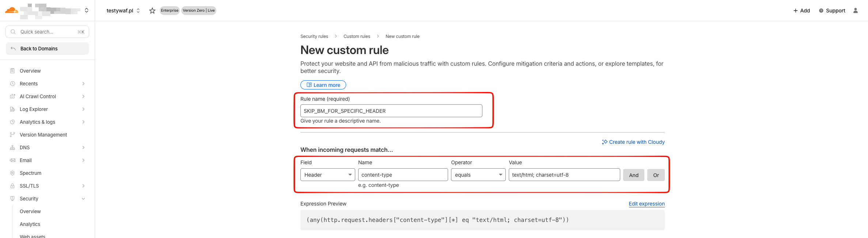Click the Analytics & logs icon
The height and width of the screenshot is (238, 868).
click(x=12, y=122)
